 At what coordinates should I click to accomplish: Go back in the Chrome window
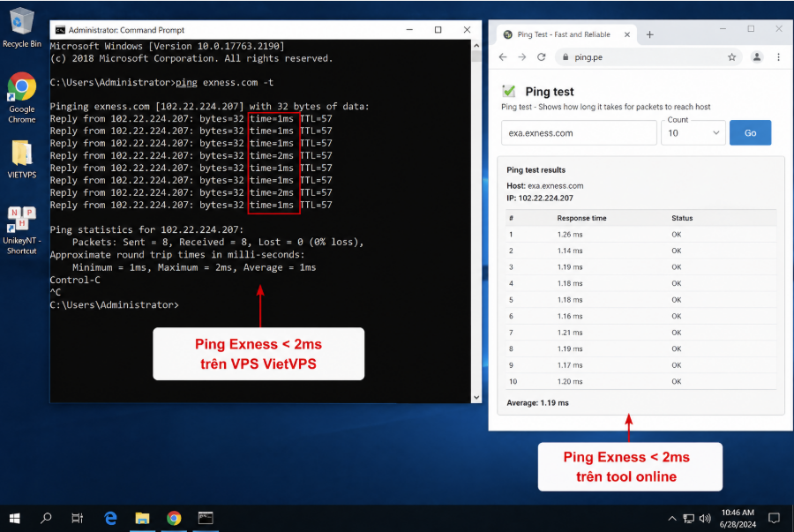[x=502, y=57]
